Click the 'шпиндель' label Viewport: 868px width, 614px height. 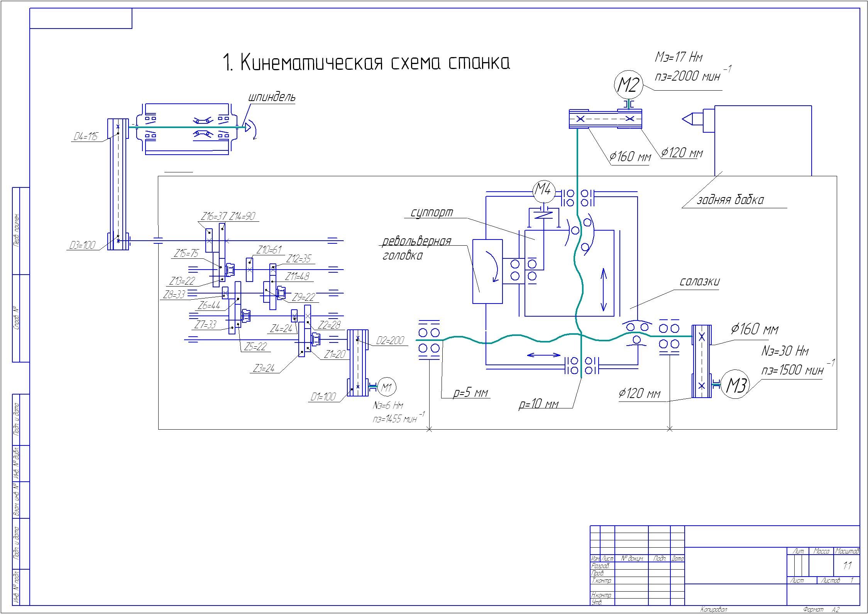coord(272,97)
